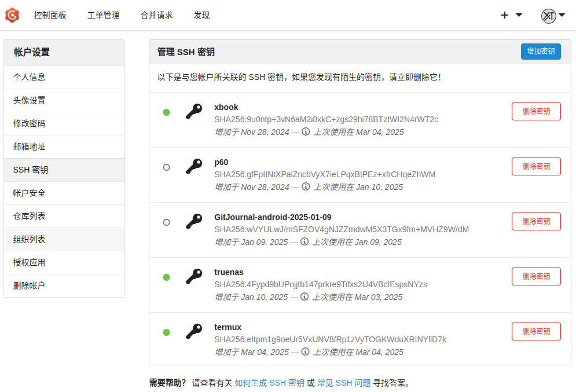Click the 增加密钥 button

point(541,51)
